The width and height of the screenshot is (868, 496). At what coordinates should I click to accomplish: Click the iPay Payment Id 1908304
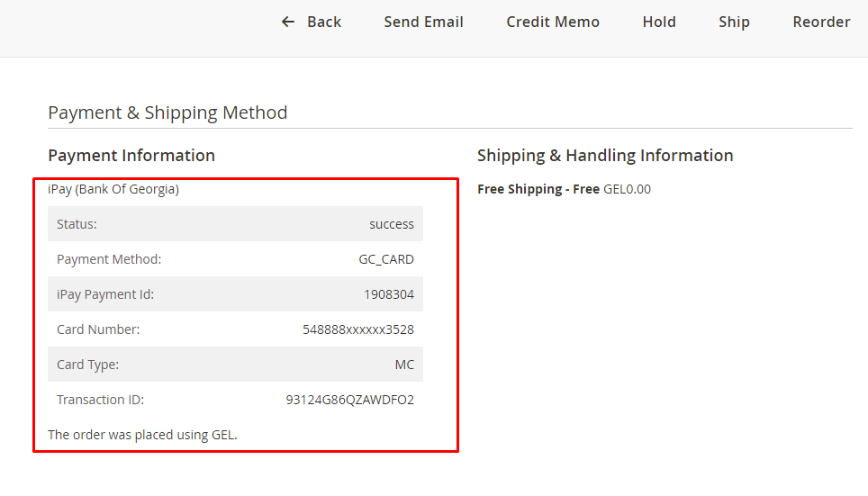(389, 294)
